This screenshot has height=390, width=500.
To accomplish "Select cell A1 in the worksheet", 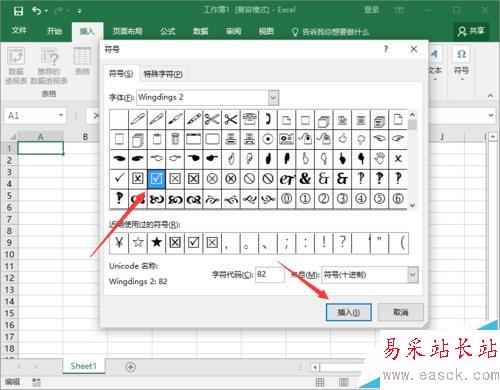I will (x=40, y=148).
